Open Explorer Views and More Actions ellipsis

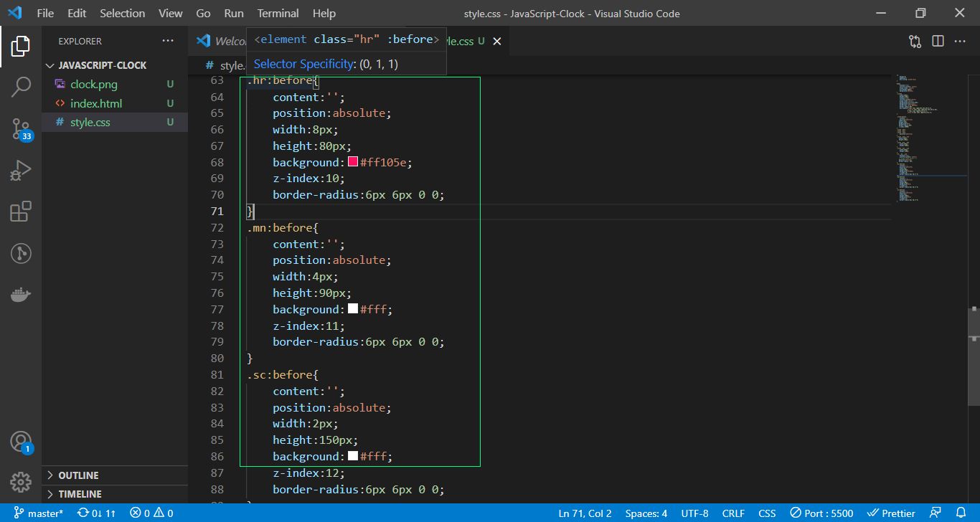coord(168,41)
